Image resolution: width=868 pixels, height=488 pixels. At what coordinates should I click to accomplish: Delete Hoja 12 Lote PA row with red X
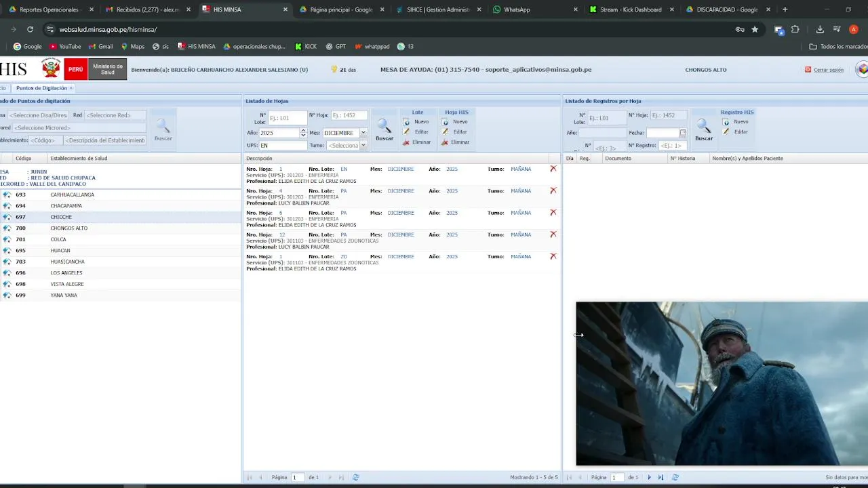pyautogui.click(x=553, y=235)
